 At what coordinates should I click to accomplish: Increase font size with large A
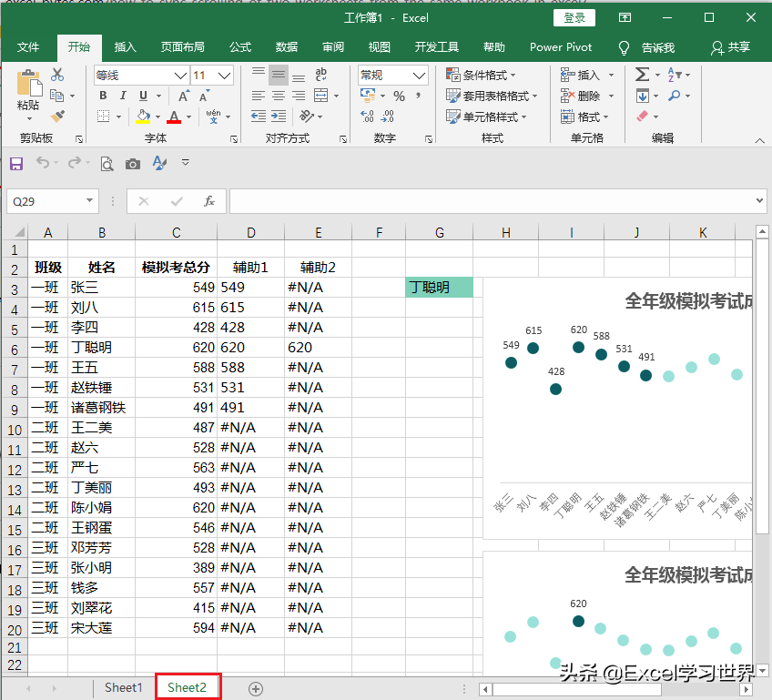[184, 96]
